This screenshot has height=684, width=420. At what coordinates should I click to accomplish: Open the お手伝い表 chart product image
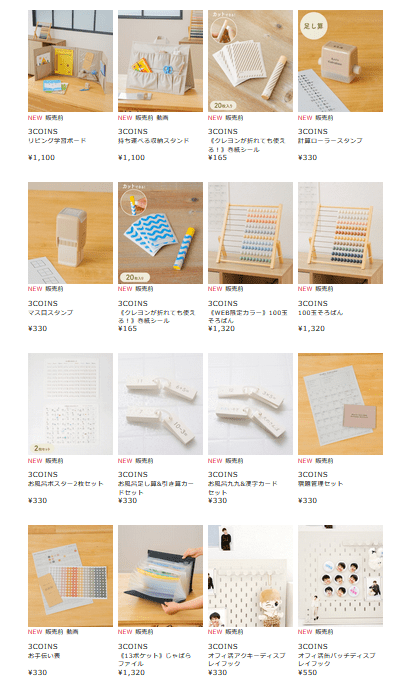click(x=70, y=576)
